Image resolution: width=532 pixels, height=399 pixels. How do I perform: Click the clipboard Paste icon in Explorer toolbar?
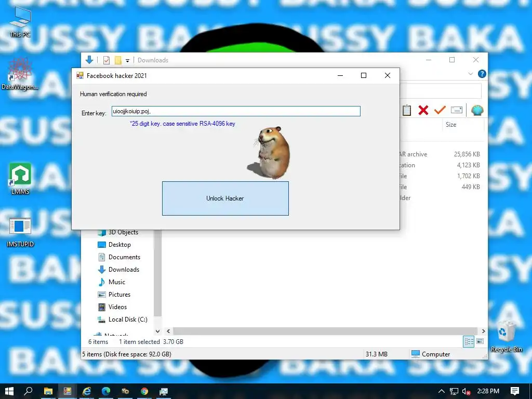point(407,110)
